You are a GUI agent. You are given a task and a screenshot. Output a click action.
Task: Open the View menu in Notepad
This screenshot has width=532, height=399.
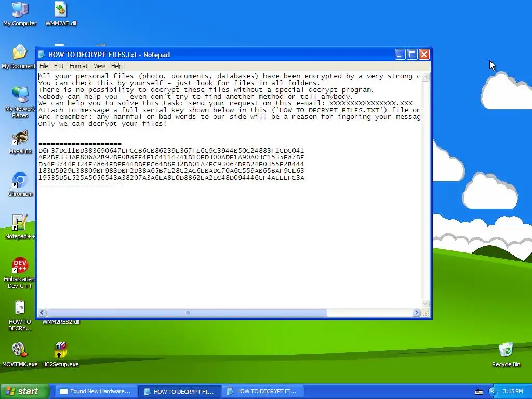pos(99,66)
